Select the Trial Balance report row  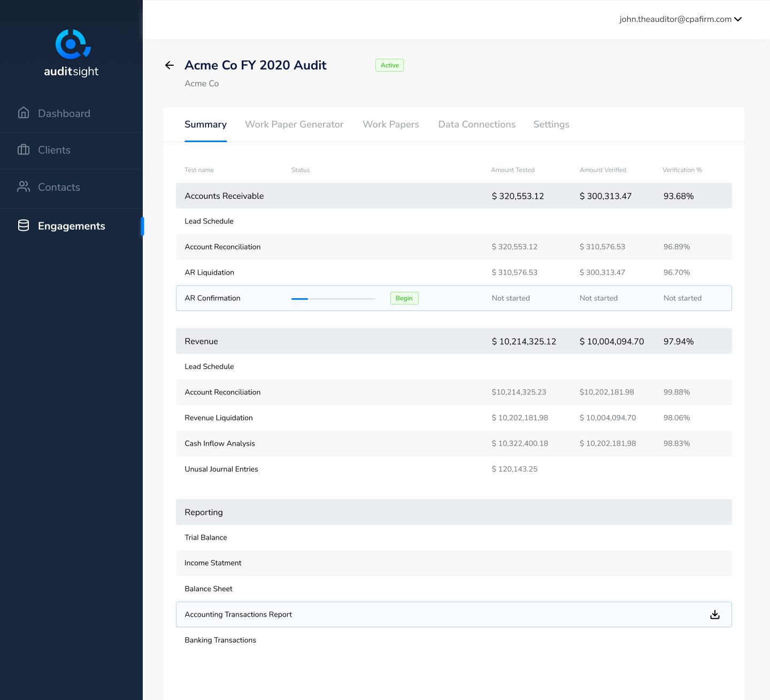click(206, 537)
